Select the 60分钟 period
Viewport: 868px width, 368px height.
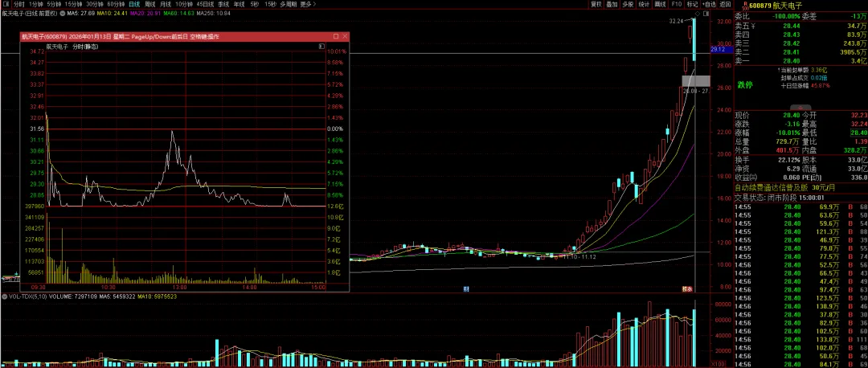click(117, 4)
